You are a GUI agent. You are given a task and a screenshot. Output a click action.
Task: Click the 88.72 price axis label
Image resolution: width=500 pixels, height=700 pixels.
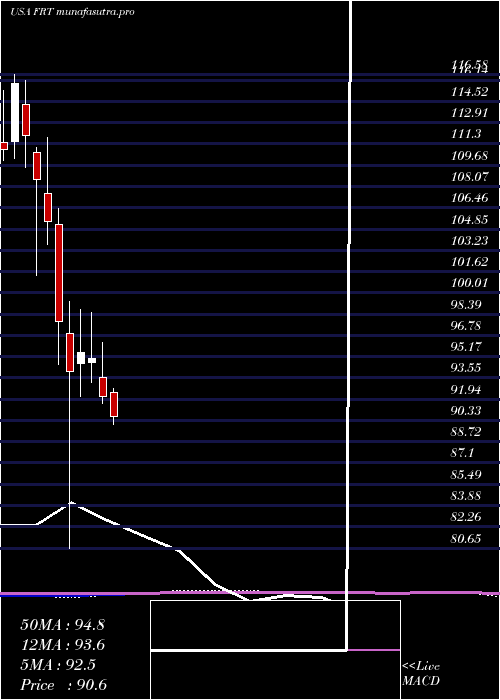[x=466, y=432]
